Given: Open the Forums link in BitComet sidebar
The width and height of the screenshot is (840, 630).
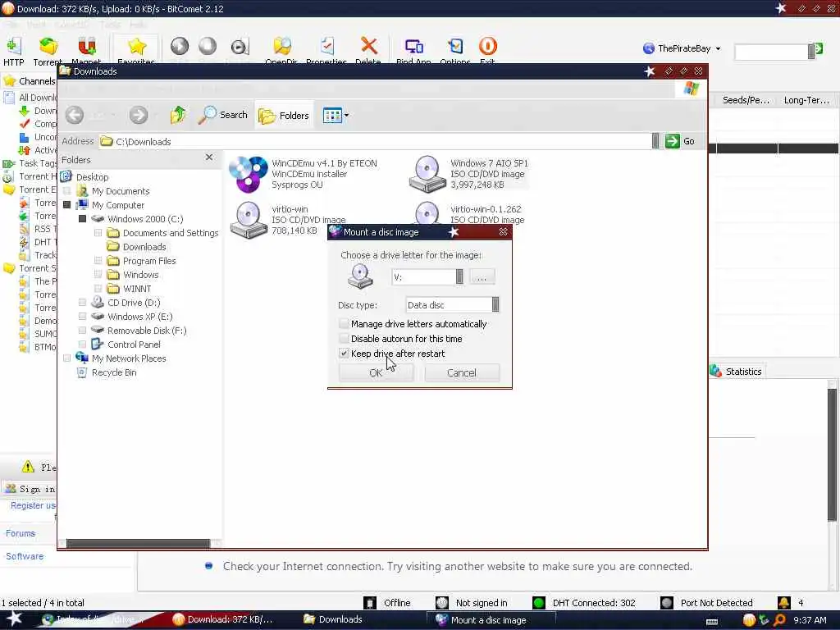Looking at the screenshot, I should (21, 533).
